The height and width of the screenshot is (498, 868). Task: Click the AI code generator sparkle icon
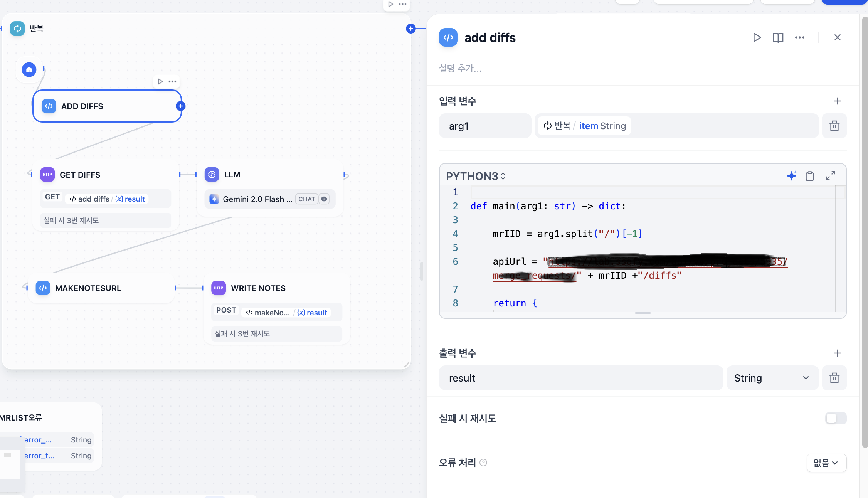[791, 176]
